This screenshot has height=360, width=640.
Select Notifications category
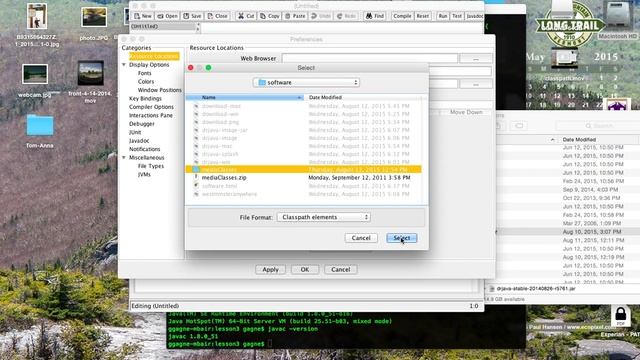pyautogui.click(x=144, y=149)
